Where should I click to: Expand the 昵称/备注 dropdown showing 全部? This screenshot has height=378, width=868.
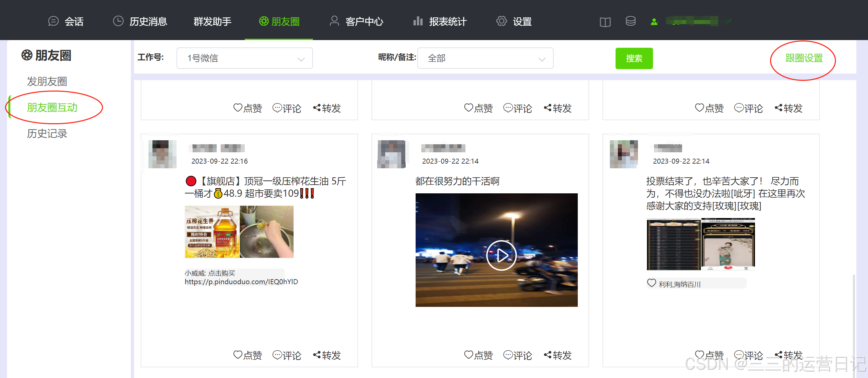[485, 58]
